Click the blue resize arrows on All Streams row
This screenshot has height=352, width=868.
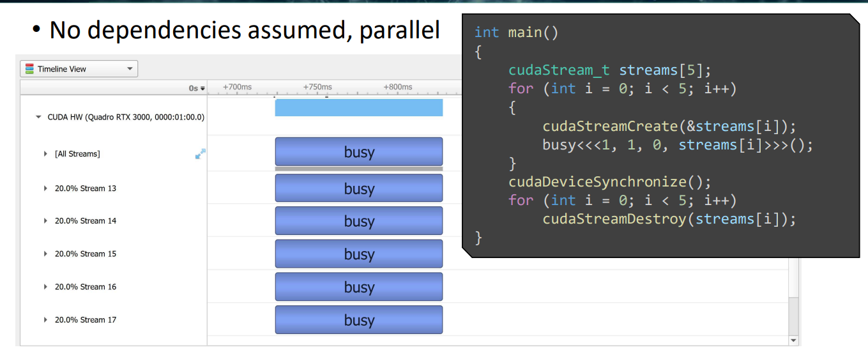point(201,153)
